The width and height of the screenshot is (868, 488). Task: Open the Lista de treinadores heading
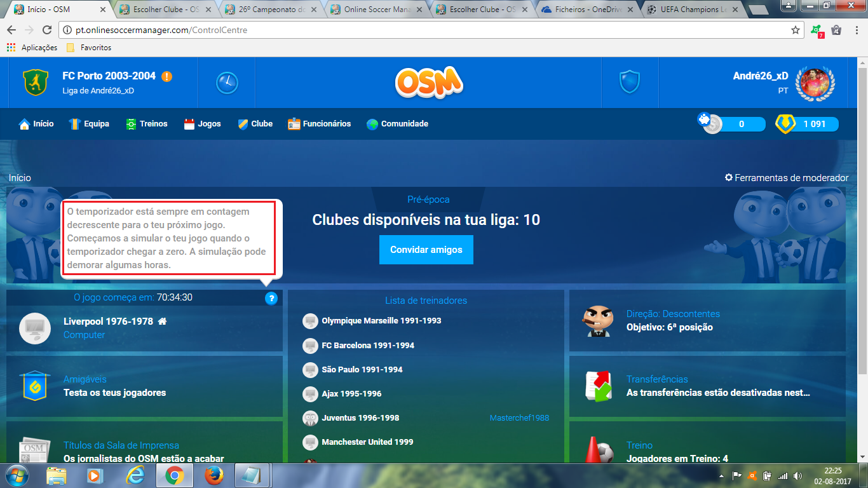426,301
